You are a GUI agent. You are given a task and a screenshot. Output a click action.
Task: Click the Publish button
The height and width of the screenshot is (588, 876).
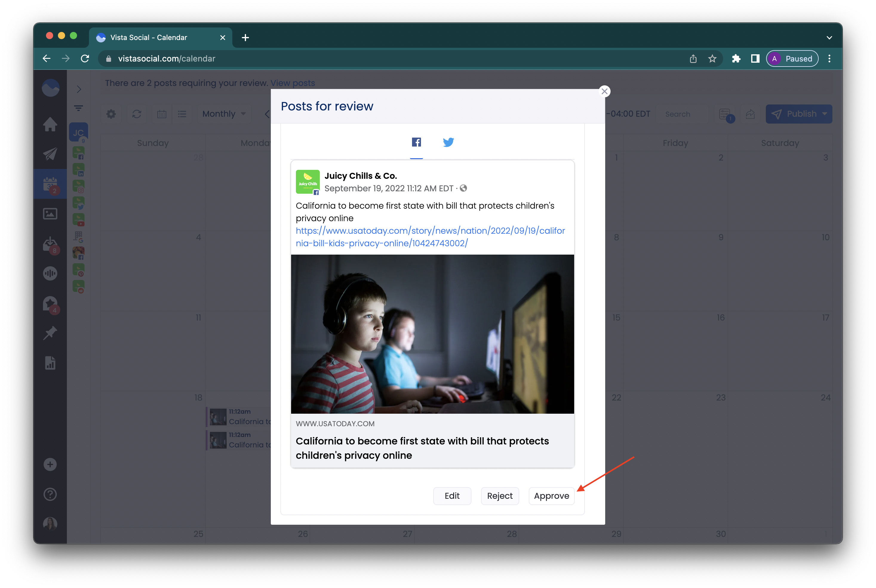click(x=794, y=114)
